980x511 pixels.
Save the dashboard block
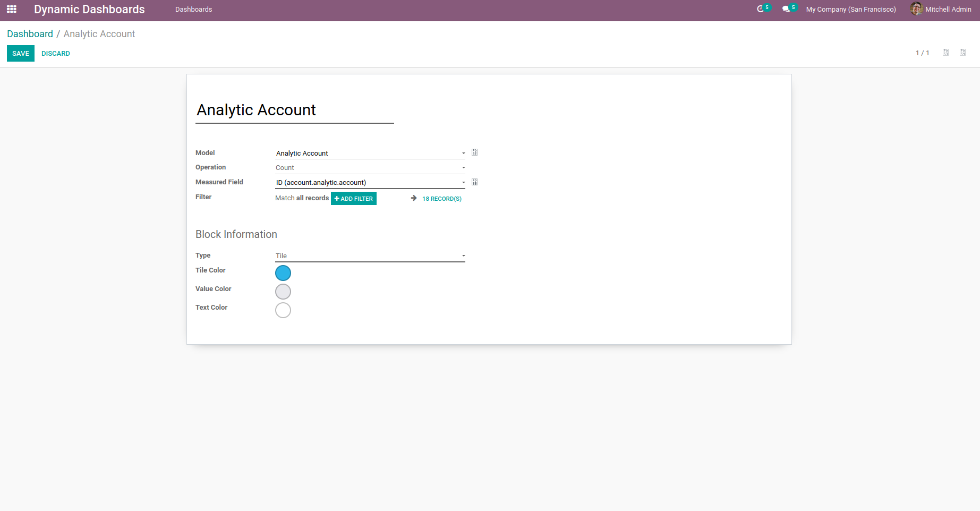tap(21, 54)
